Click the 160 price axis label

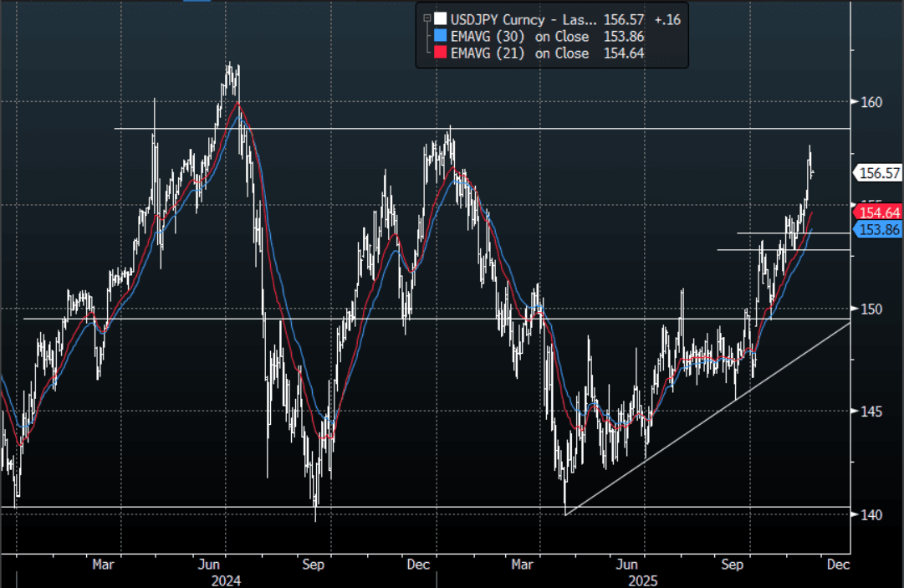click(x=871, y=102)
